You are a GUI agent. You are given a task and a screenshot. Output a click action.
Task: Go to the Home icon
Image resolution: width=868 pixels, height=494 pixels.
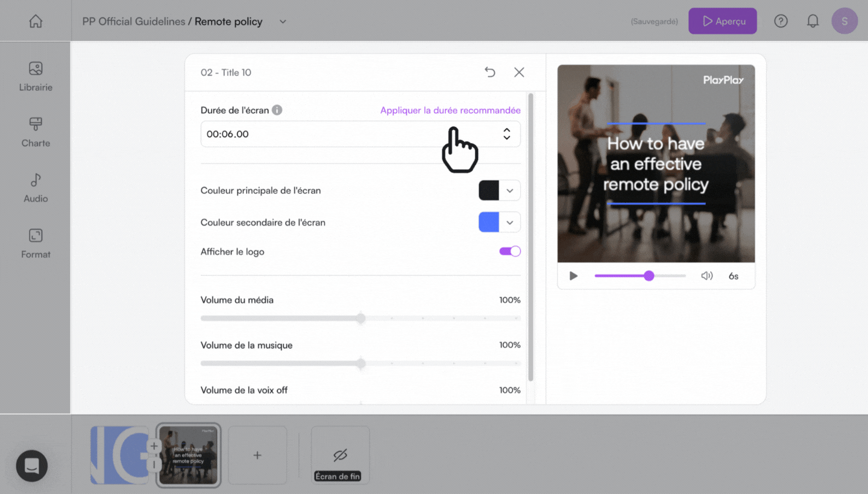pyautogui.click(x=36, y=21)
